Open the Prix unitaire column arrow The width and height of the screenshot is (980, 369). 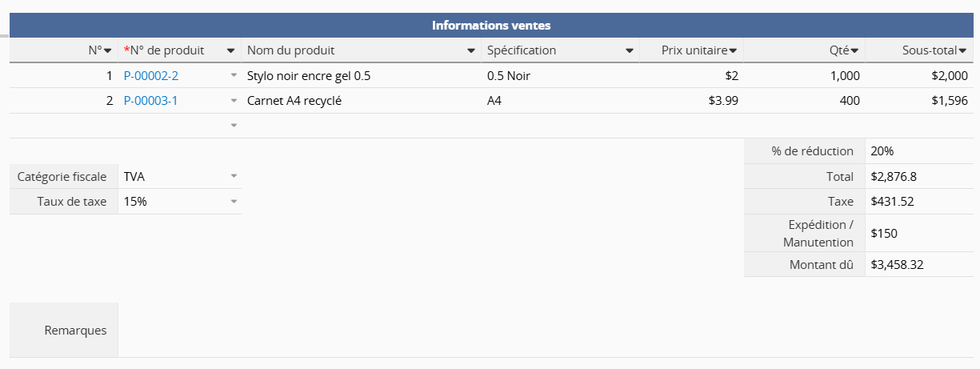(733, 51)
